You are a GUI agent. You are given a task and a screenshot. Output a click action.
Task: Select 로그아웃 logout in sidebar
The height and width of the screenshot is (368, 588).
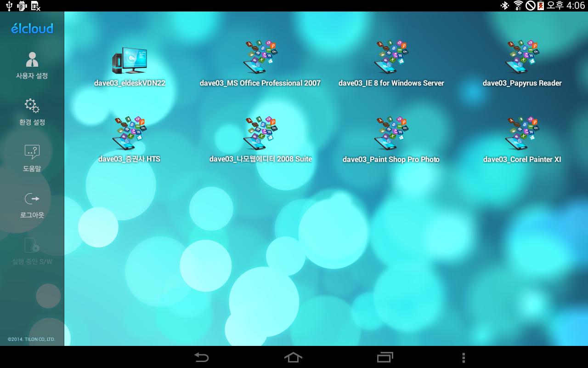(32, 205)
